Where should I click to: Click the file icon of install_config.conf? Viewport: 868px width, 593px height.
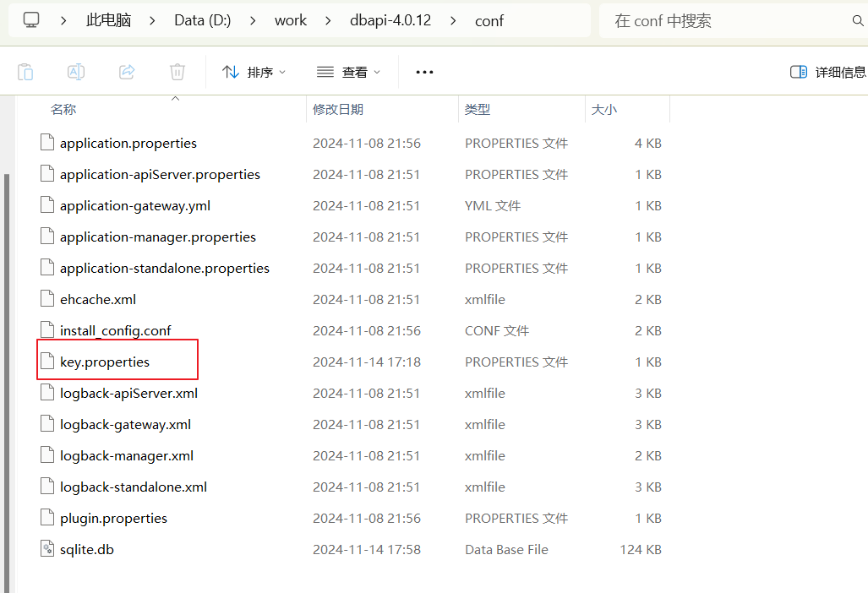click(47, 330)
